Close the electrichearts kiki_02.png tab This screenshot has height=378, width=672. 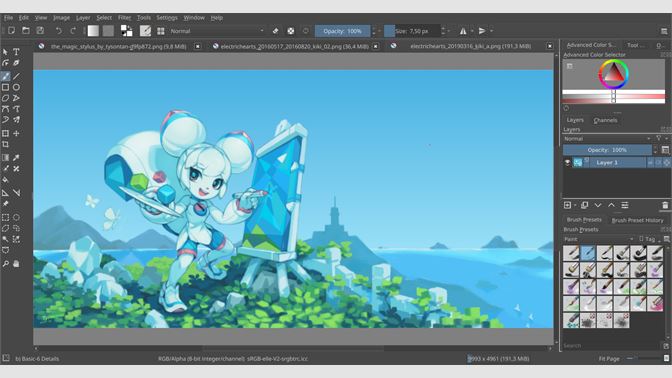tap(375, 46)
